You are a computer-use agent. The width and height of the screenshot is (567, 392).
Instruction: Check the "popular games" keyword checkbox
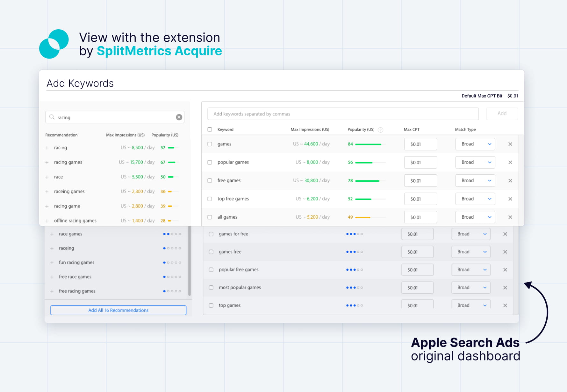coord(210,162)
